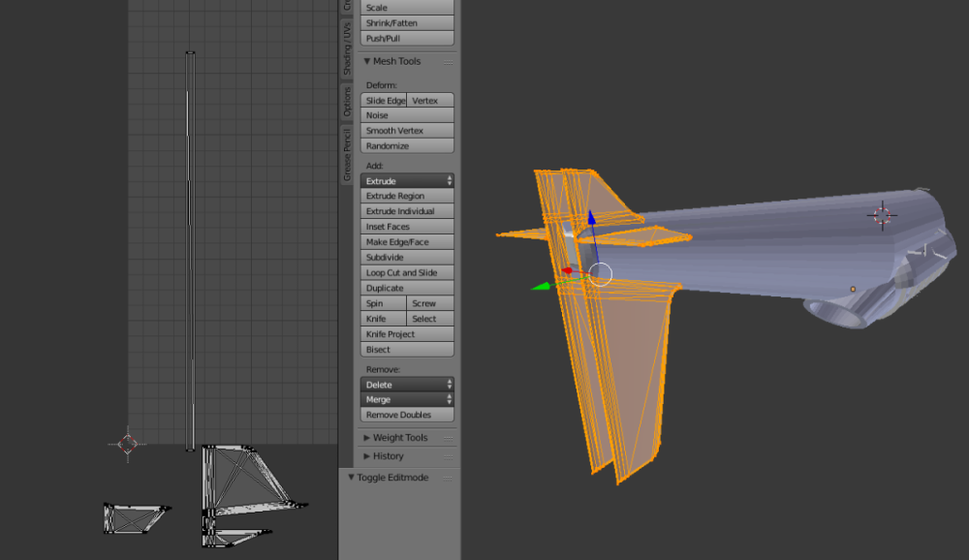Open the Extrude dropdown
The width and height of the screenshot is (969, 560).
pos(407,179)
